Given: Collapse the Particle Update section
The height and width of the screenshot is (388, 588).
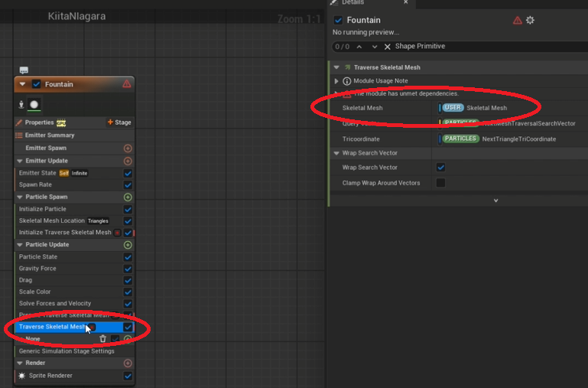Looking at the screenshot, I should pos(20,245).
